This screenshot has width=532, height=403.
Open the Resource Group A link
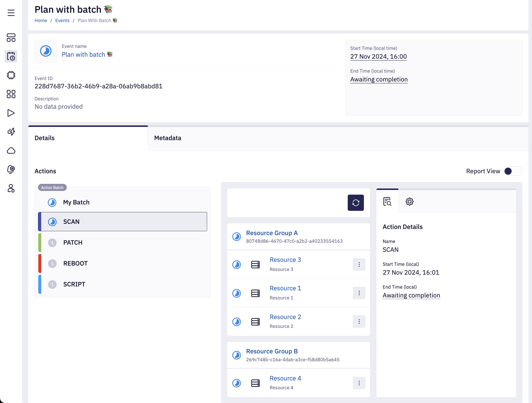tap(272, 233)
